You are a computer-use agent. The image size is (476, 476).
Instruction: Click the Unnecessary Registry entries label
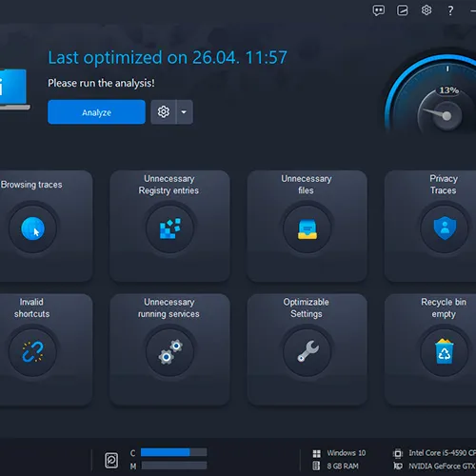pyautogui.click(x=169, y=185)
